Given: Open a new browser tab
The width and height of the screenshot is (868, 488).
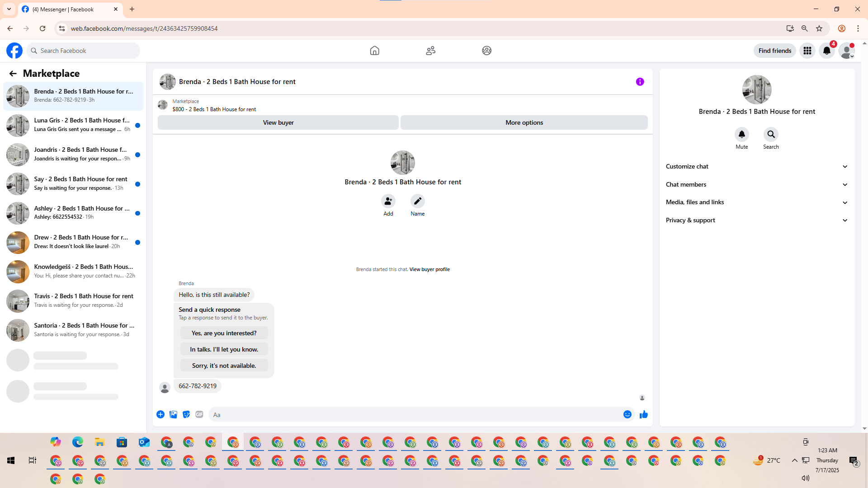Looking at the screenshot, I should click(x=132, y=9).
